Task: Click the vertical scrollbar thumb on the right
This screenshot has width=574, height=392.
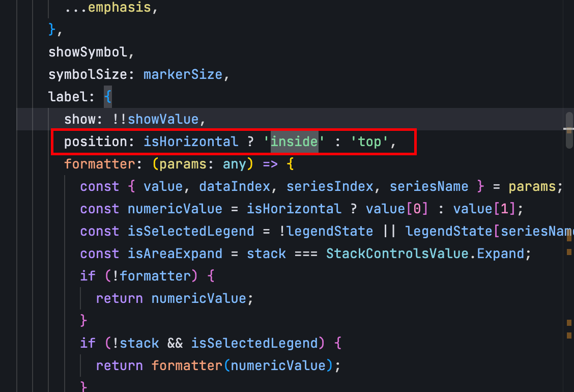Action: (569, 130)
